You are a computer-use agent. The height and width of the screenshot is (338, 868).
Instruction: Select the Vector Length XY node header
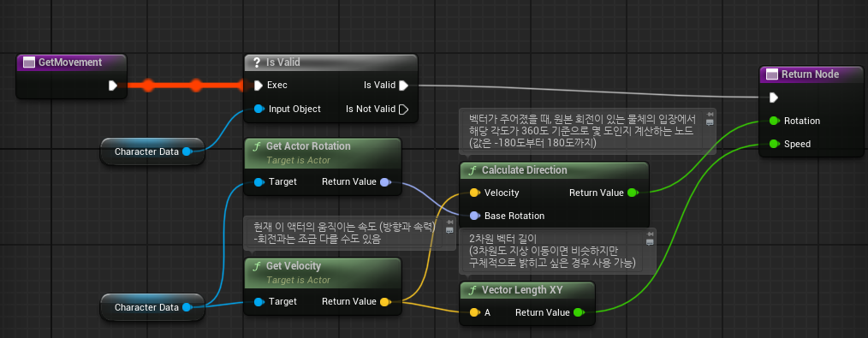pos(527,290)
